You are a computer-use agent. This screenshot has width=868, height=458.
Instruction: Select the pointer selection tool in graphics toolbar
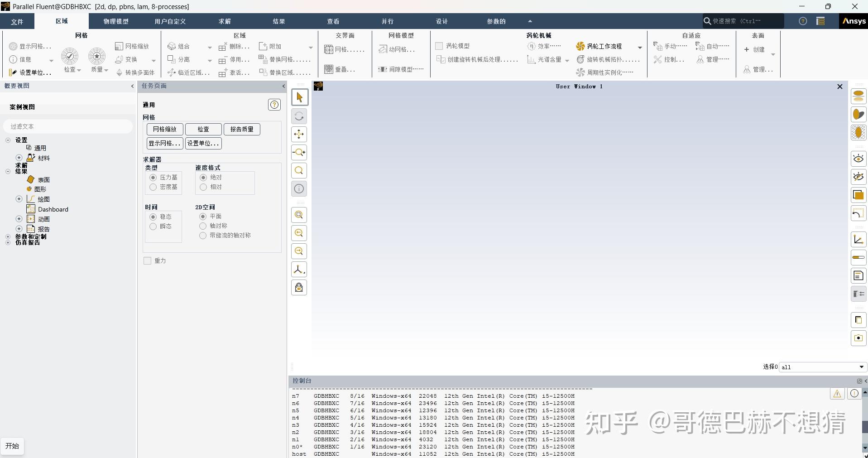coord(299,97)
